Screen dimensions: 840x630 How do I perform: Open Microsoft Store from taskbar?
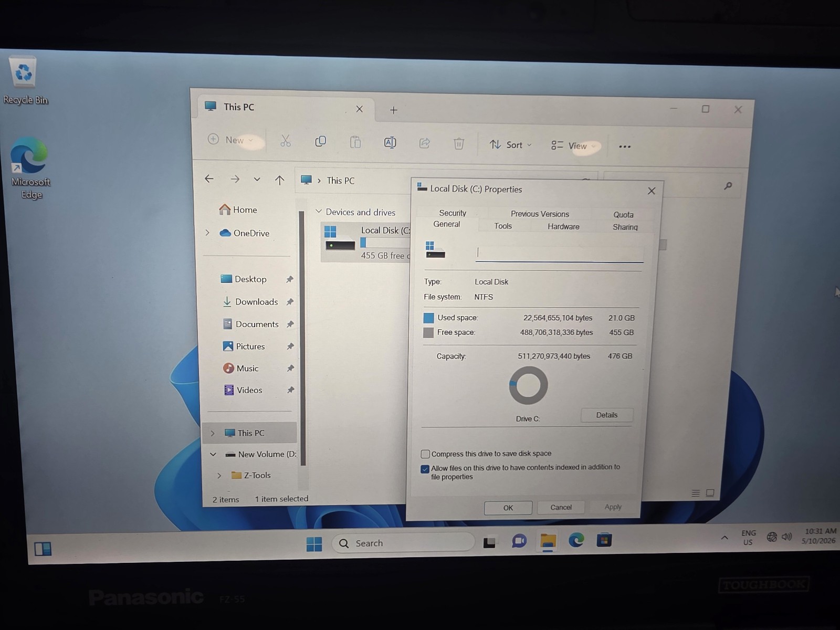click(604, 540)
